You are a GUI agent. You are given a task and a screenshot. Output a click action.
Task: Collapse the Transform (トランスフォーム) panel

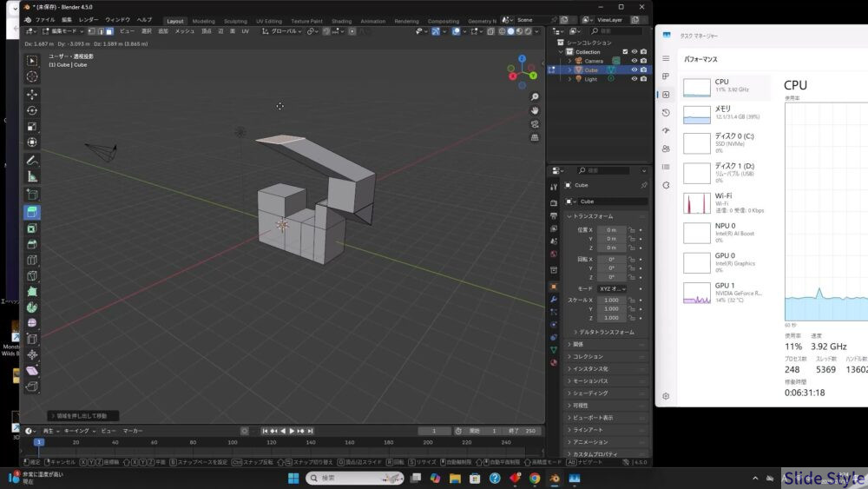tap(606, 216)
